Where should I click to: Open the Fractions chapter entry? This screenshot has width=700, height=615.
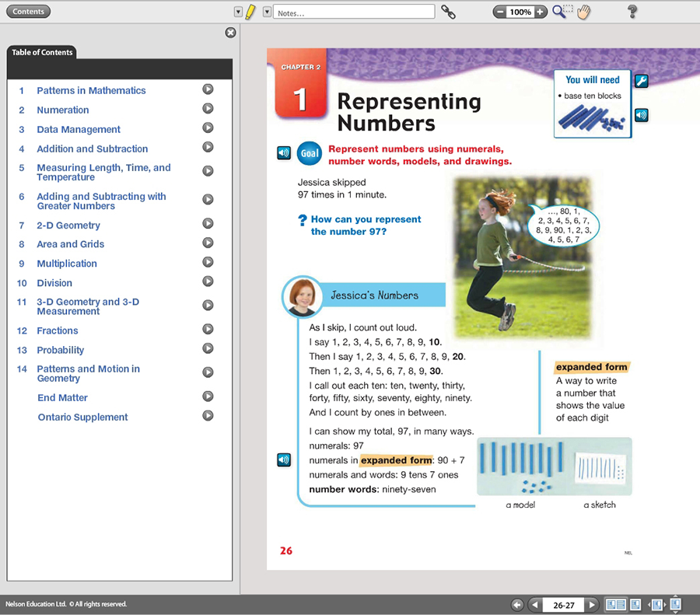point(57,330)
